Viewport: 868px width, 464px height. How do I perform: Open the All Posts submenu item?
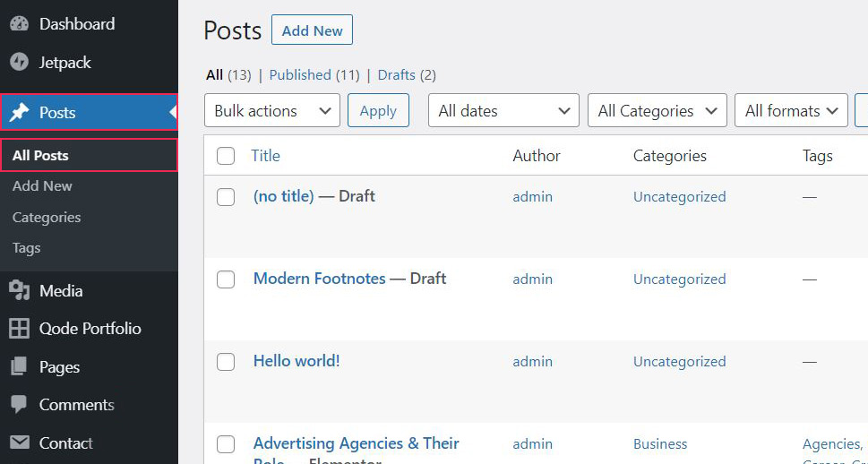89,155
